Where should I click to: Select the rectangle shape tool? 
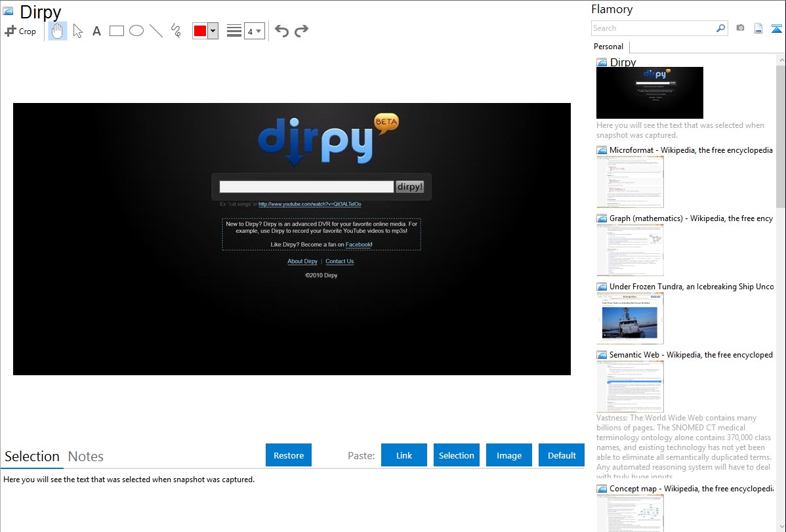tap(116, 31)
